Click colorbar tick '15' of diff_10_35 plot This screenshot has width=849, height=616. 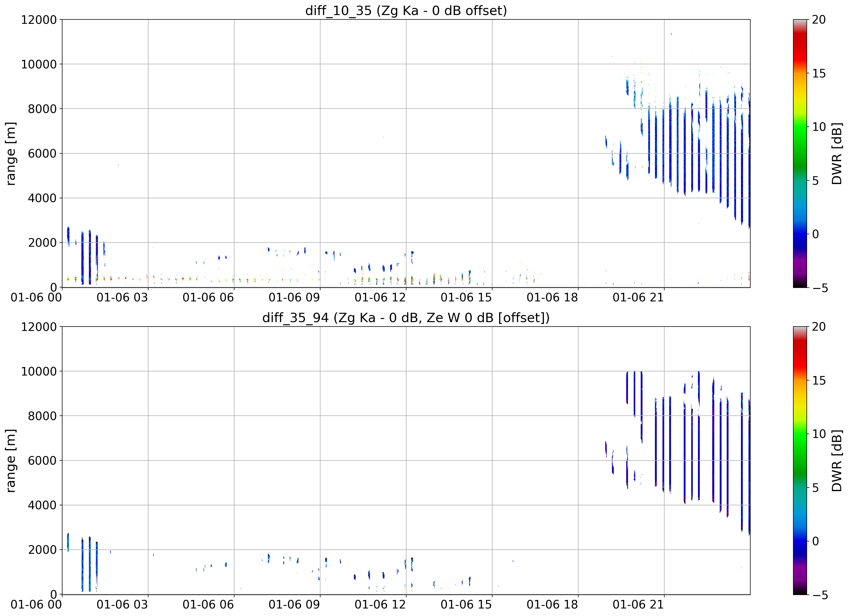(x=819, y=73)
